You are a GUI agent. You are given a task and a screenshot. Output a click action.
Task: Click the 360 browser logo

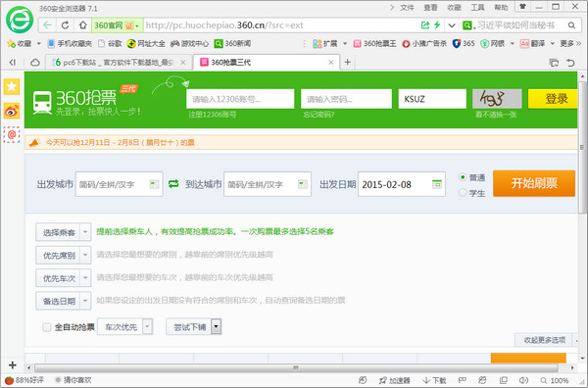pyautogui.click(x=20, y=20)
